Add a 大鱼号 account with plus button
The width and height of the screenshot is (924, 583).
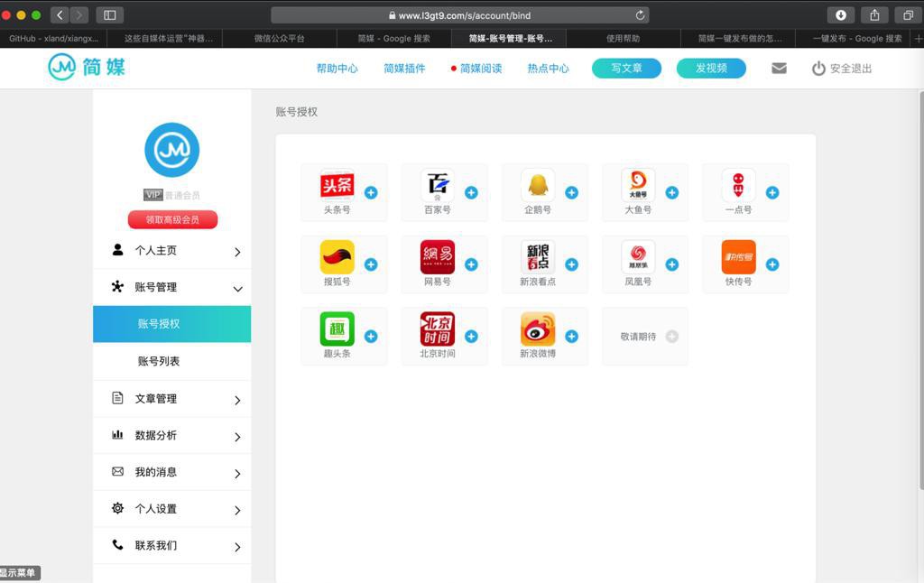click(x=671, y=193)
